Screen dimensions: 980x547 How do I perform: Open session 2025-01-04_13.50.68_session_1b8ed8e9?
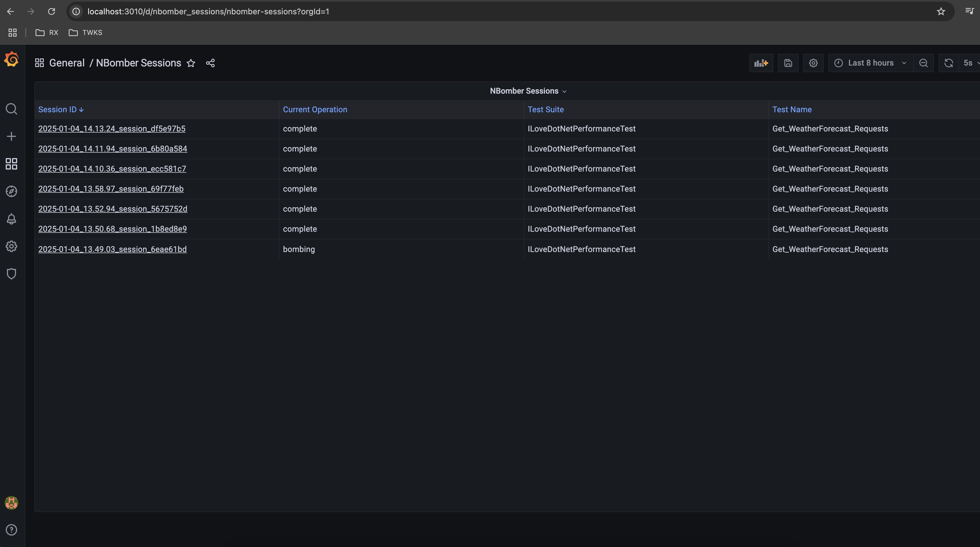point(112,229)
